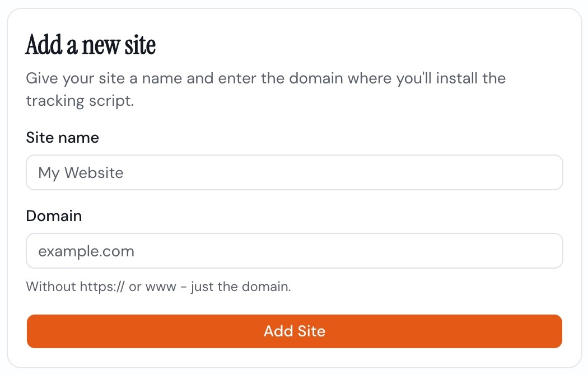The height and width of the screenshot is (375, 588).
Task: Activate the Domain text box
Action: coord(294,251)
